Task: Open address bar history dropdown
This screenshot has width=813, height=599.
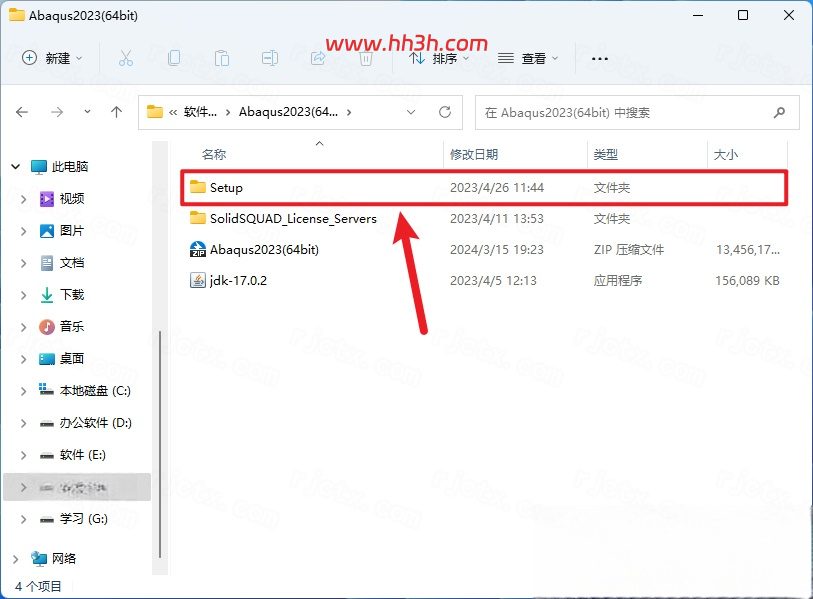Action: point(411,112)
